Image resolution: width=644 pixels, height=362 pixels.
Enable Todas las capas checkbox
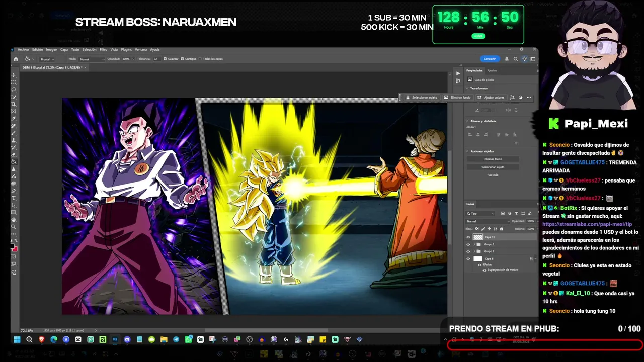201,59
